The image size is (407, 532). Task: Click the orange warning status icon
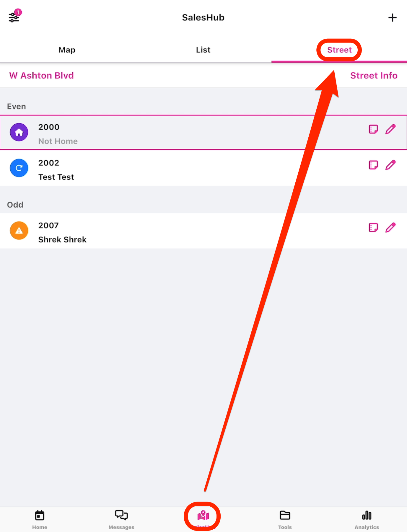click(x=19, y=231)
